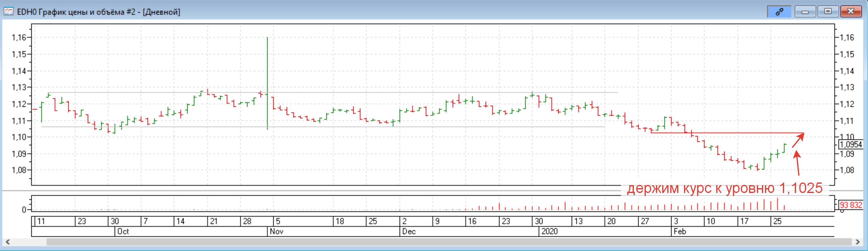Viewport: 868px width, 251px height.
Task: Click the date label '18' in November
Action: coord(340,221)
